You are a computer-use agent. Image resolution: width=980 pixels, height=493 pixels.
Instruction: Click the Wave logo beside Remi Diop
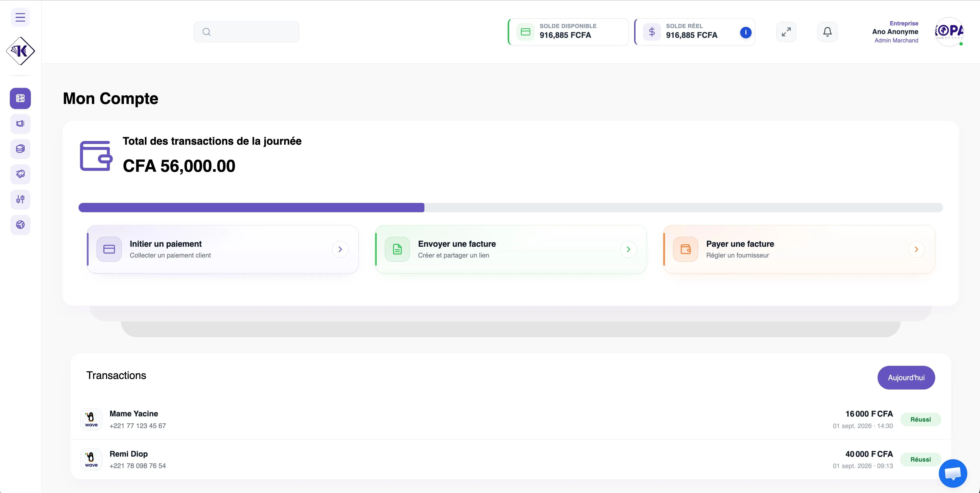coord(91,459)
